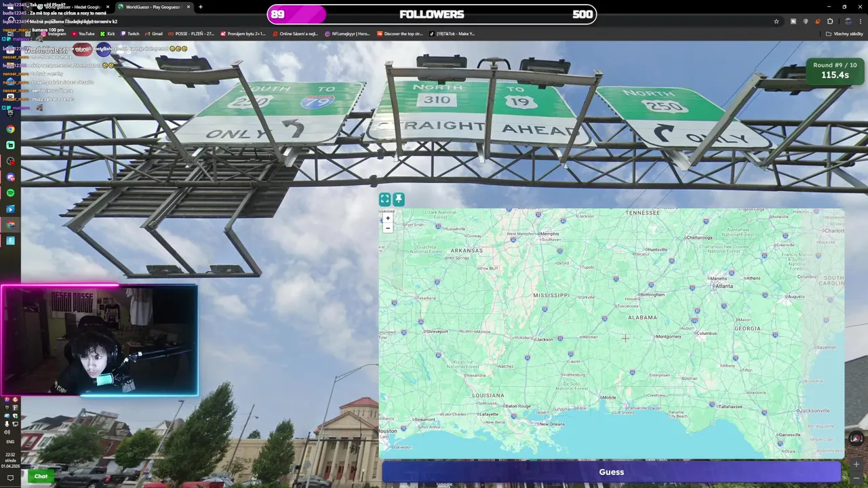Click Memphis on the guess map
Viewport: 868px width, 488px height.
548,234
